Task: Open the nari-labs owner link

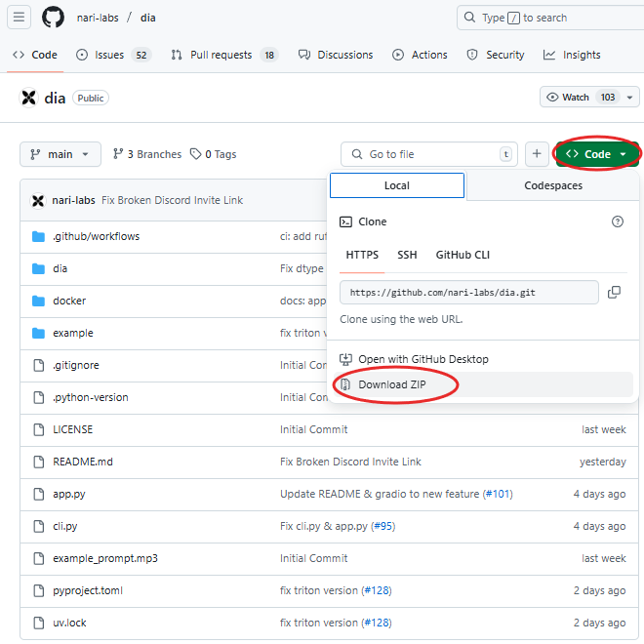Action: click(98, 18)
